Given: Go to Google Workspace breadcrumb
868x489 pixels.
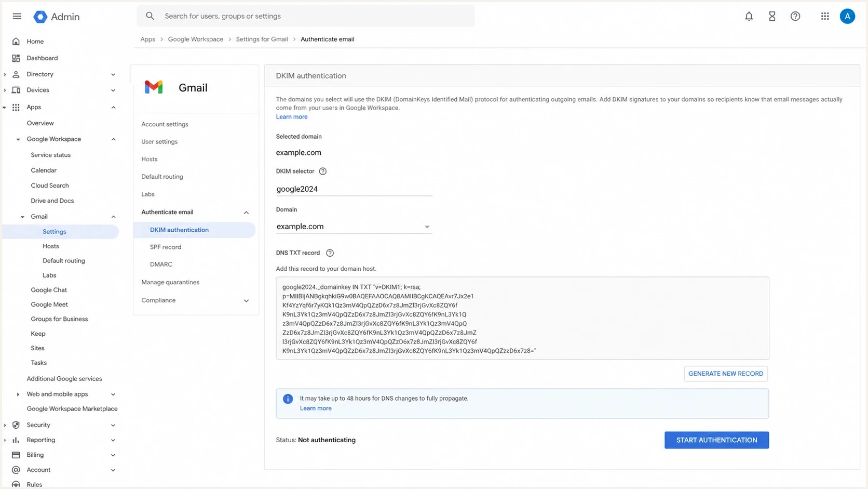Looking at the screenshot, I should tap(196, 39).
